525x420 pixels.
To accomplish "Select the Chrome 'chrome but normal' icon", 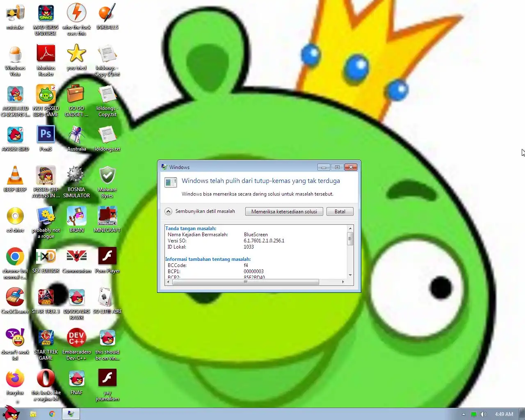I will tap(15, 263).
